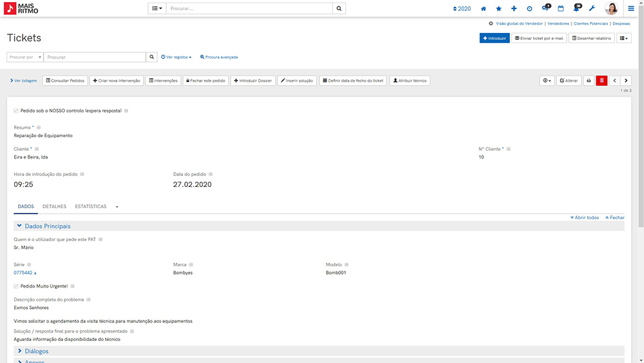Open the year 2020 selector
The image size is (644, 363).
click(462, 8)
